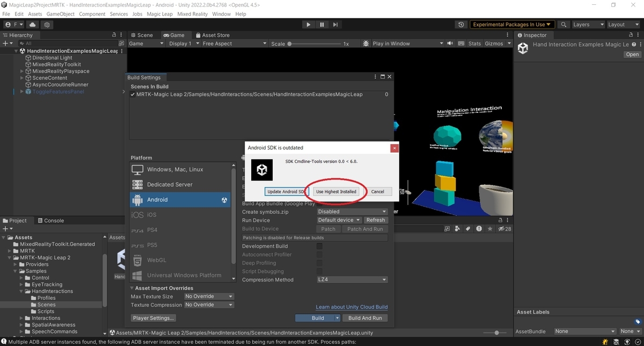Cancel the Android SDK outdated dialog
Viewport: 644px width, 346px height.
coord(377,192)
